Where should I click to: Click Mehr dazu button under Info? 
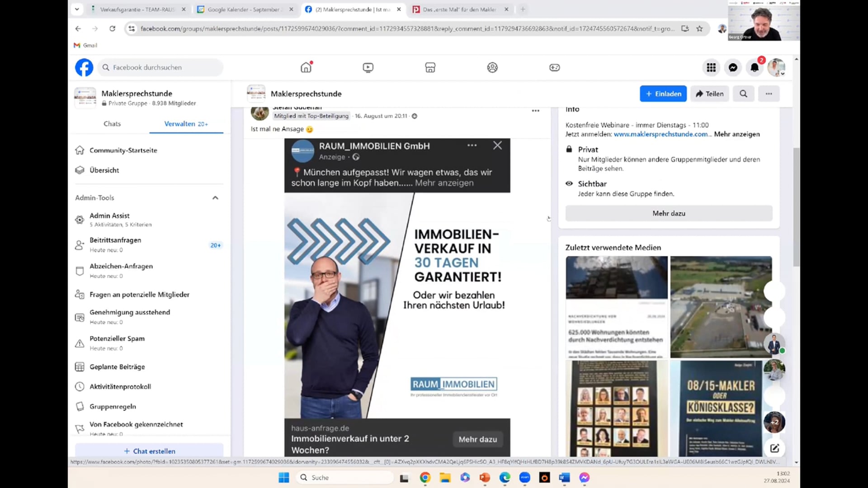click(x=669, y=213)
